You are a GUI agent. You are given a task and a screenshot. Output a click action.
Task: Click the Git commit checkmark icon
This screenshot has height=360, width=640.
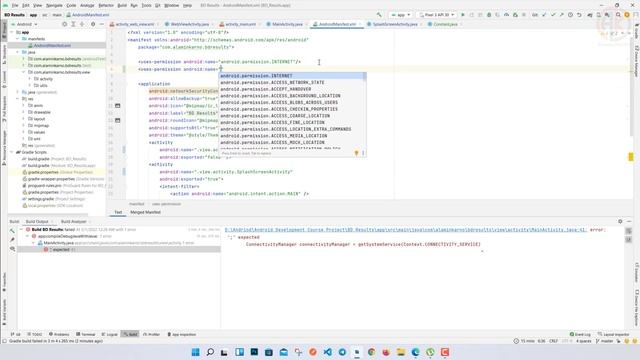pyautogui.click(x=553, y=15)
